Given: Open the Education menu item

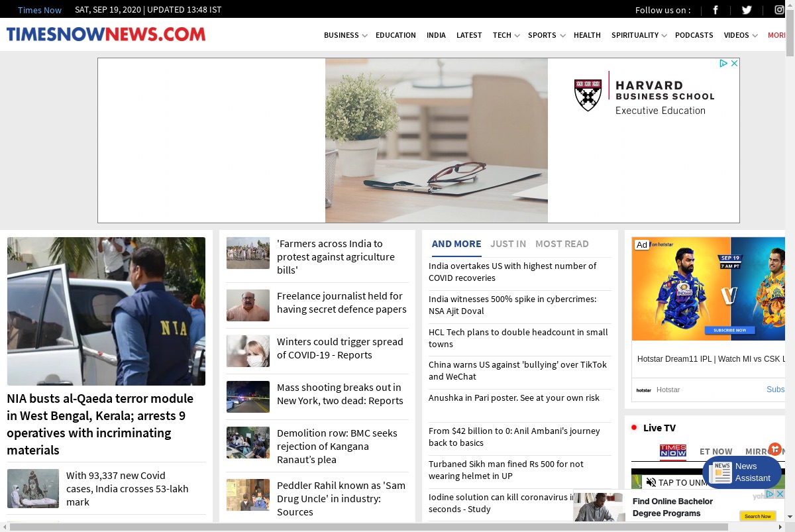Looking at the screenshot, I should pos(396,35).
